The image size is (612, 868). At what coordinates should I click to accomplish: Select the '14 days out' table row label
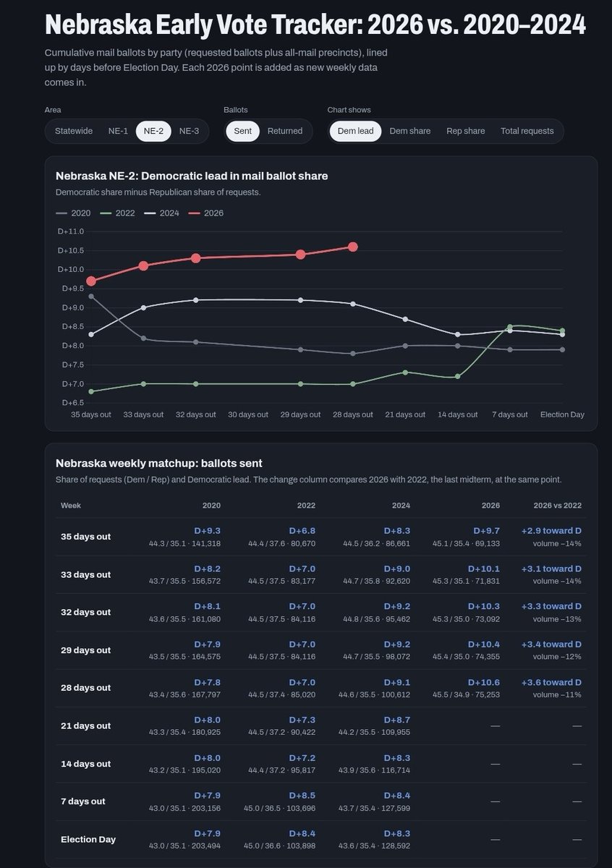click(85, 764)
